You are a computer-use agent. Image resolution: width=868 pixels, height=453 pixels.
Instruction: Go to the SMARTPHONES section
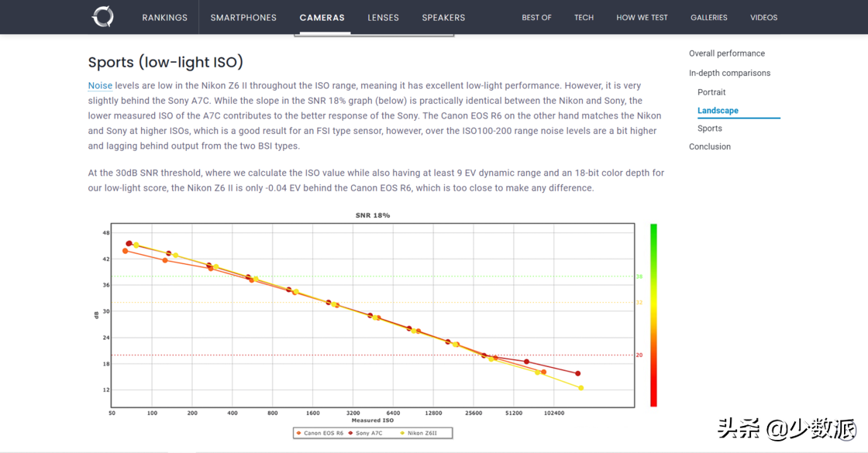pos(243,18)
